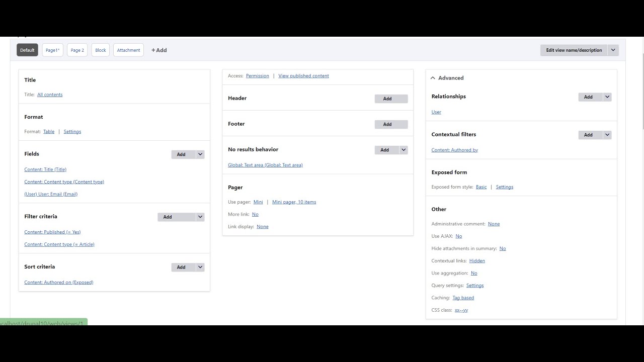644x362 pixels.
Task: Click Edit view name/description button
Action: (574, 50)
